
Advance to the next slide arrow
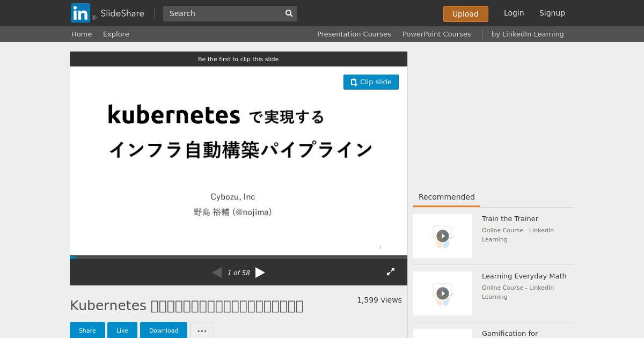[260, 273]
